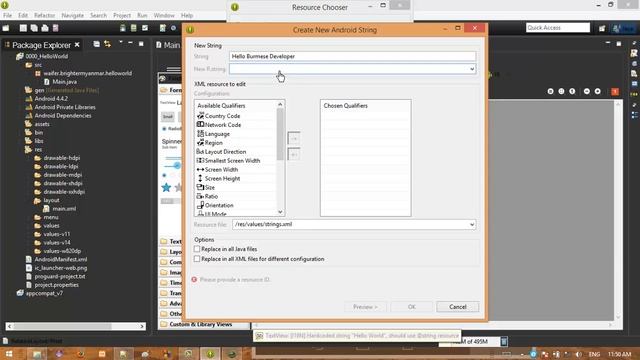The image size is (640, 360).
Task: Open the Resource file dropdown
Action: pos(472,224)
